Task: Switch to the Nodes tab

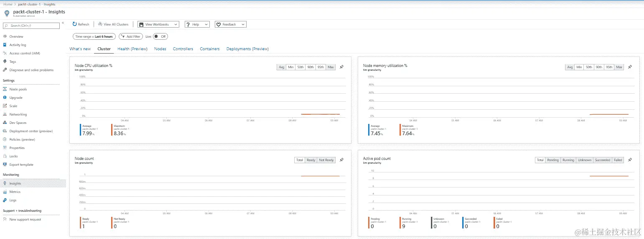Action: point(160,49)
